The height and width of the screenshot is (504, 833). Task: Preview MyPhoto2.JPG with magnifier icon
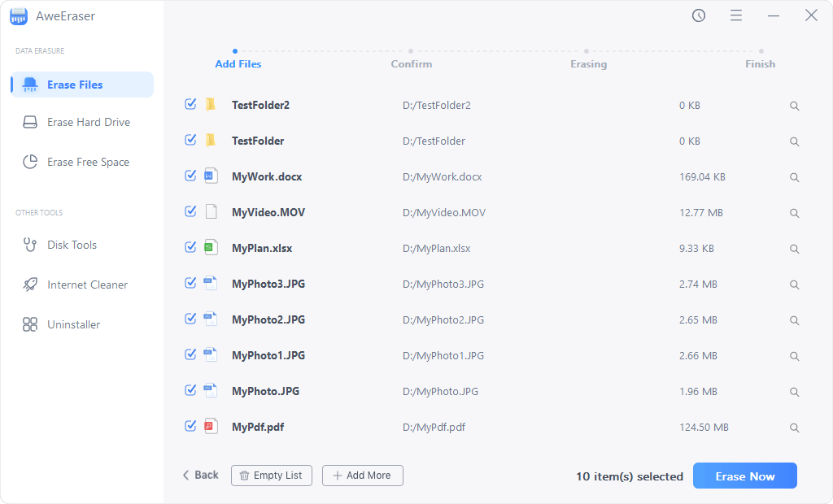point(794,320)
